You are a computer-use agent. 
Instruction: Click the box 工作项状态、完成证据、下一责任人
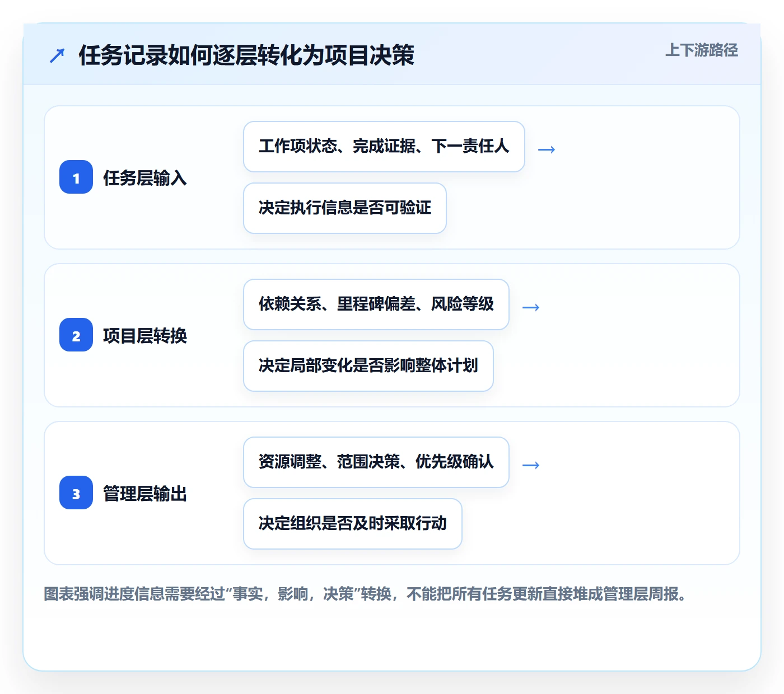(384, 147)
